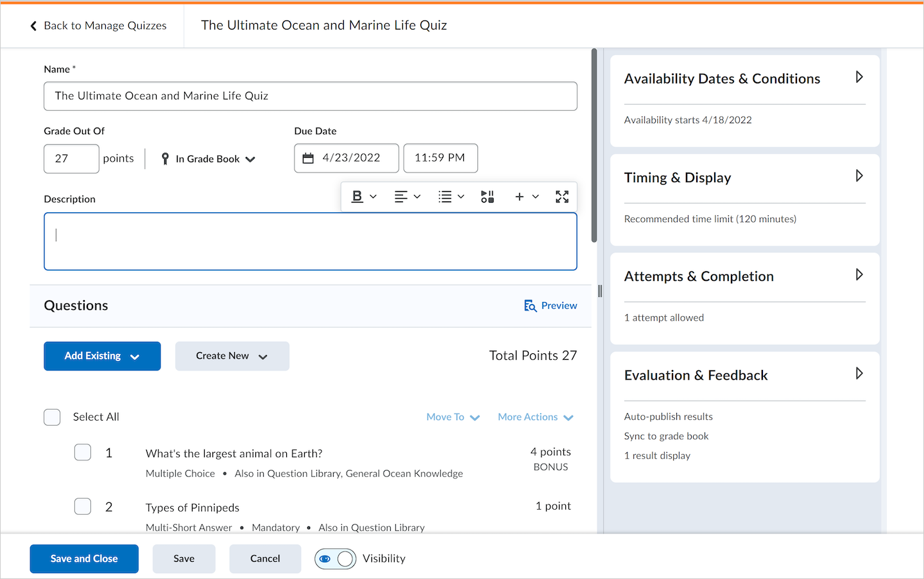
Task: Click the 'Auto-publish results' text
Action: (x=669, y=417)
